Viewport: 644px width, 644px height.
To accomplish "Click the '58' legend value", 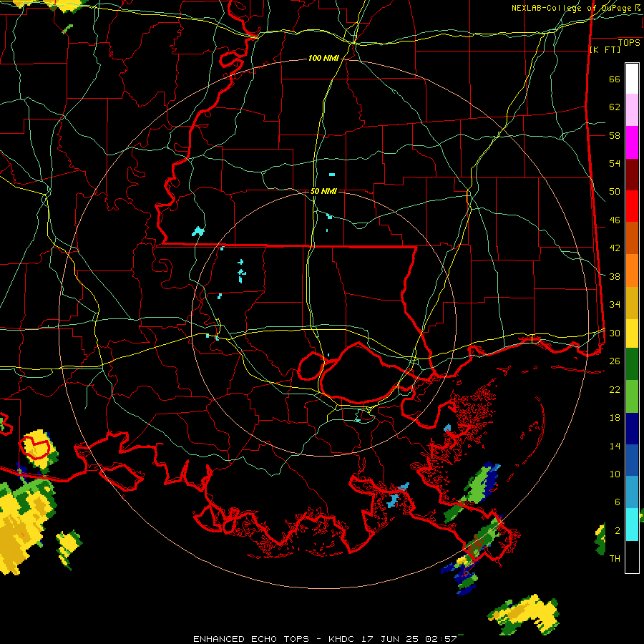I will click(615, 135).
